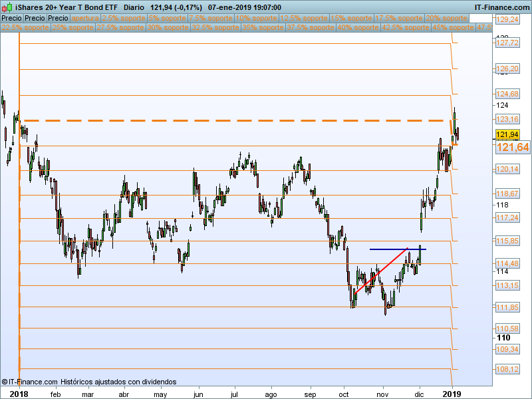Image resolution: width=532 pixels, height=399 pixels.
Task: Select the '30% soporte' indicator label
Action: [x=168, y=27]
